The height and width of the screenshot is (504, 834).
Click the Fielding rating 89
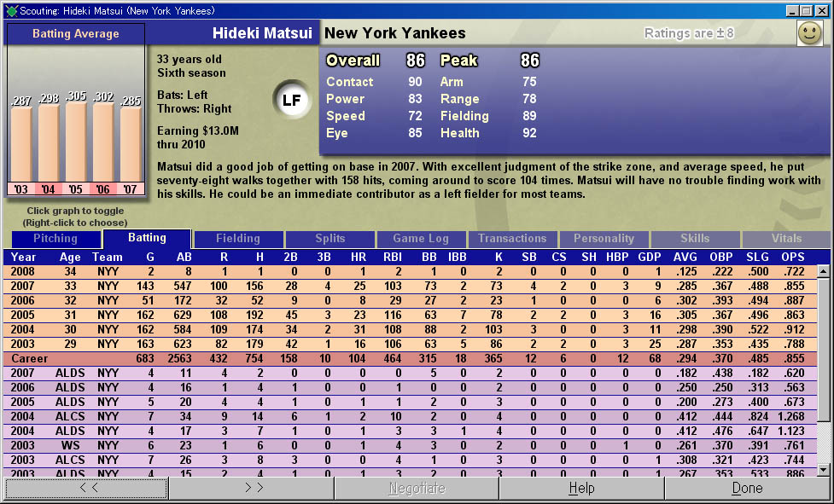point(529,116)
